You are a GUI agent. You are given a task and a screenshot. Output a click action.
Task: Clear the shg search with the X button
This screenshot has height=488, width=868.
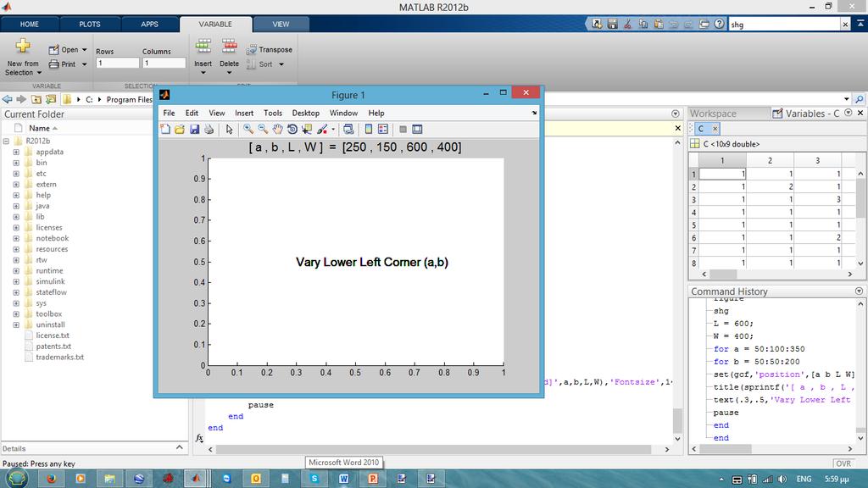(845, 25)
